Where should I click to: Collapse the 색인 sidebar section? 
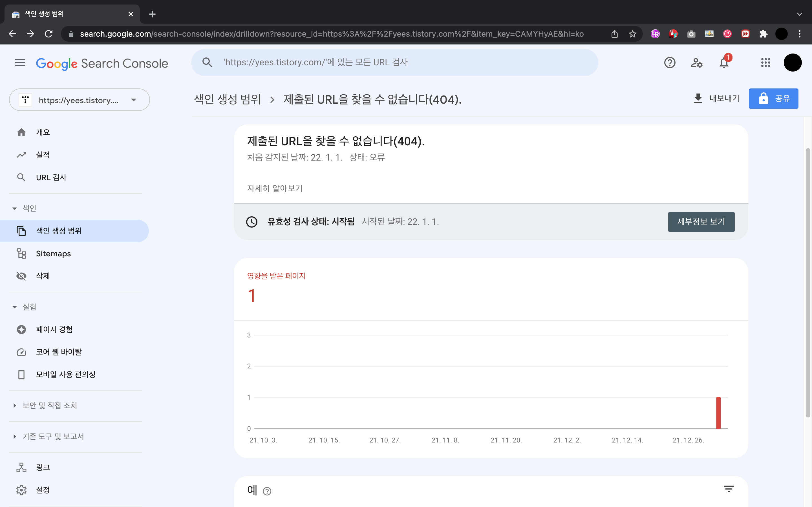pos(15,208)
